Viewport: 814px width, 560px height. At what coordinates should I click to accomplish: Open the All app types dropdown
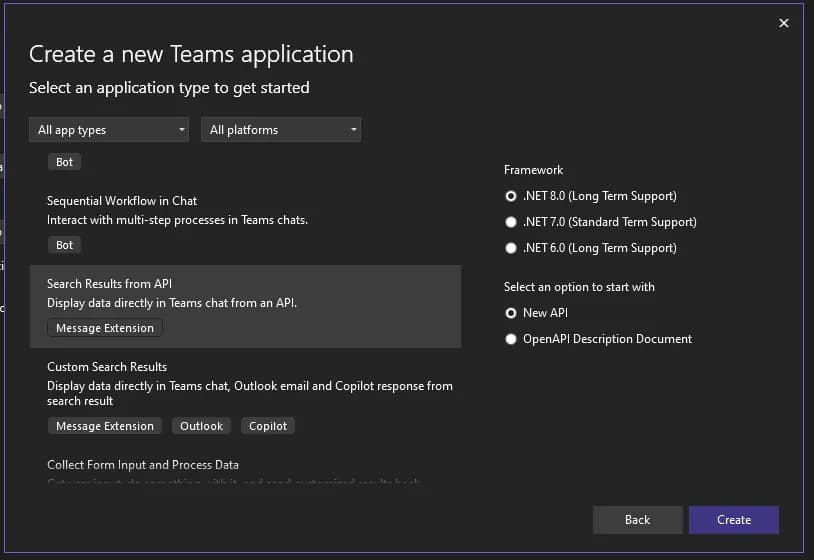pos(109,130)
